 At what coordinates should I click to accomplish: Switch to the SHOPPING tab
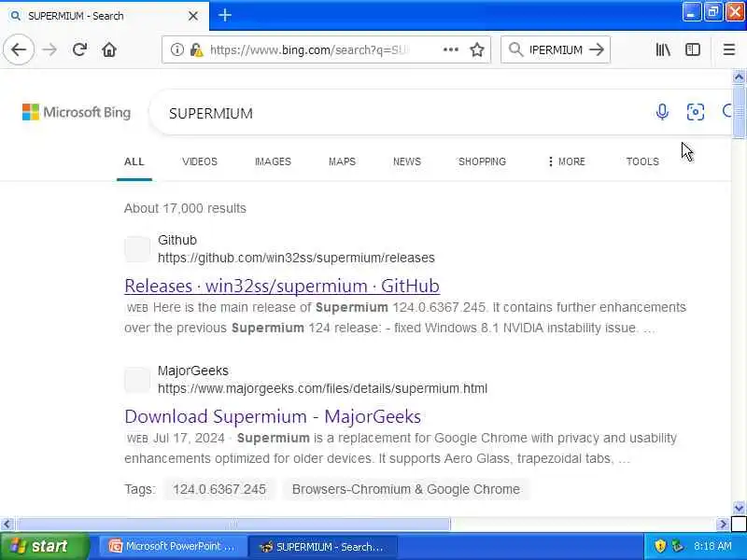click(482, 161)
